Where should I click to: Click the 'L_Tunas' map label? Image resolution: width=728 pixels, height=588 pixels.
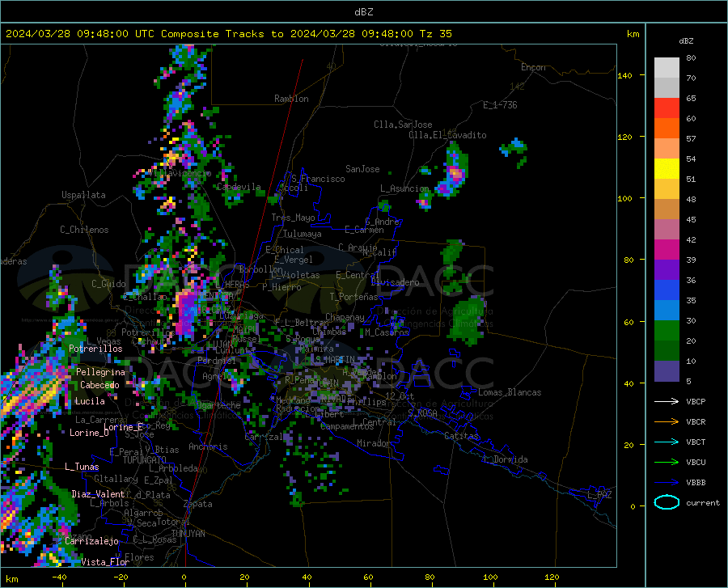coord(82,467)
